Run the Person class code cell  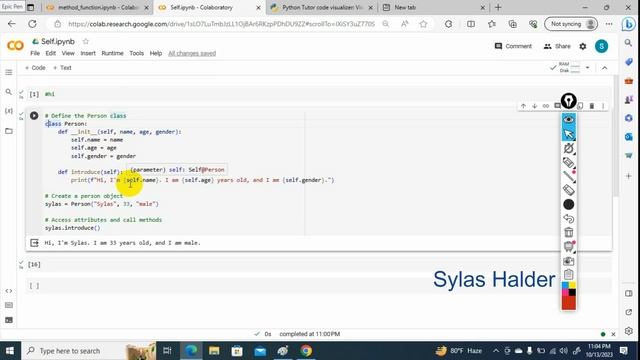pos(34,116)
